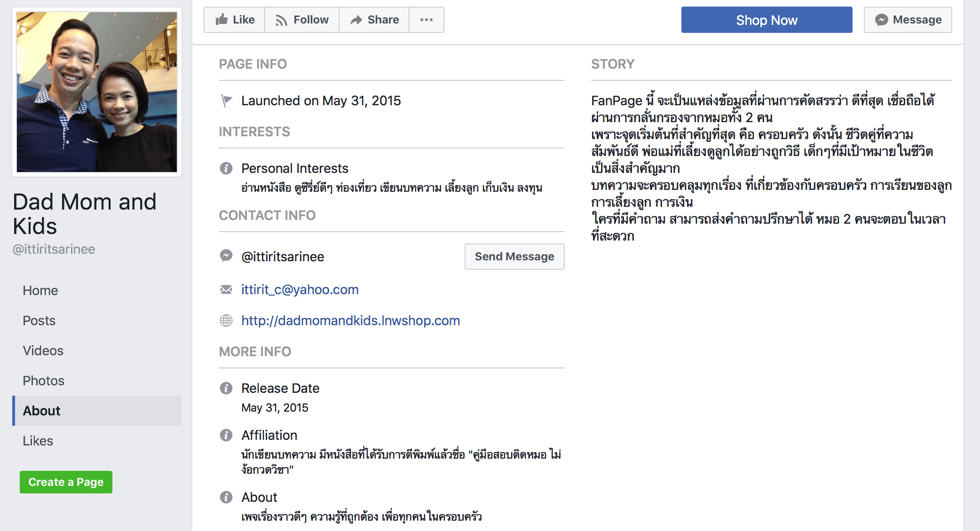The height and width of the screenshot is (531, 980).
Task: Open the page profile photo thumbnail
Action: coord(97,92)
